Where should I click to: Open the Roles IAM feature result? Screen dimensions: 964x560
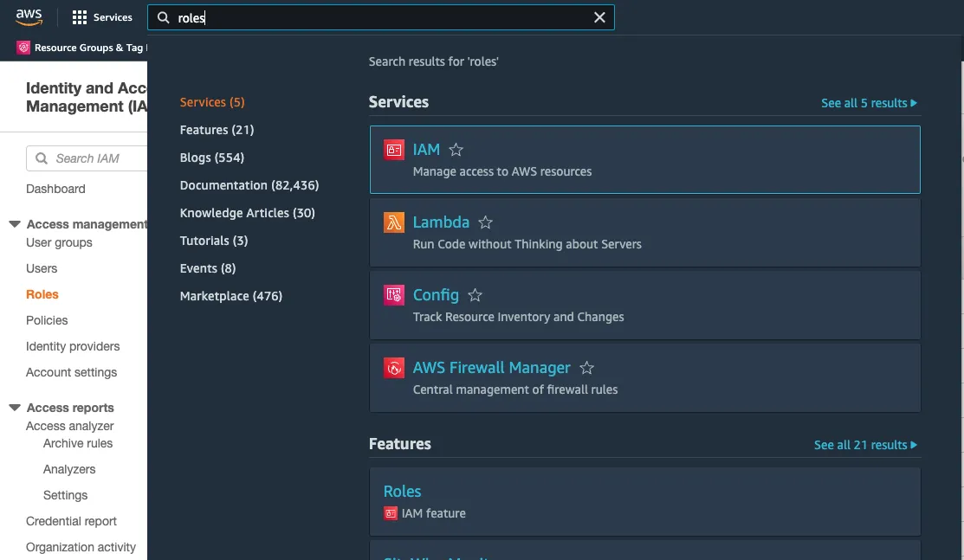pyautogui.click(x=403, y=492)
